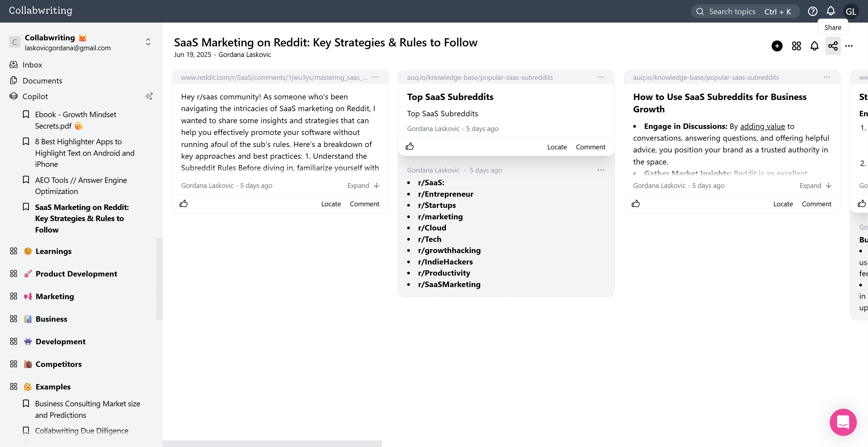Click Comment on How to Use card

(816, 204)
